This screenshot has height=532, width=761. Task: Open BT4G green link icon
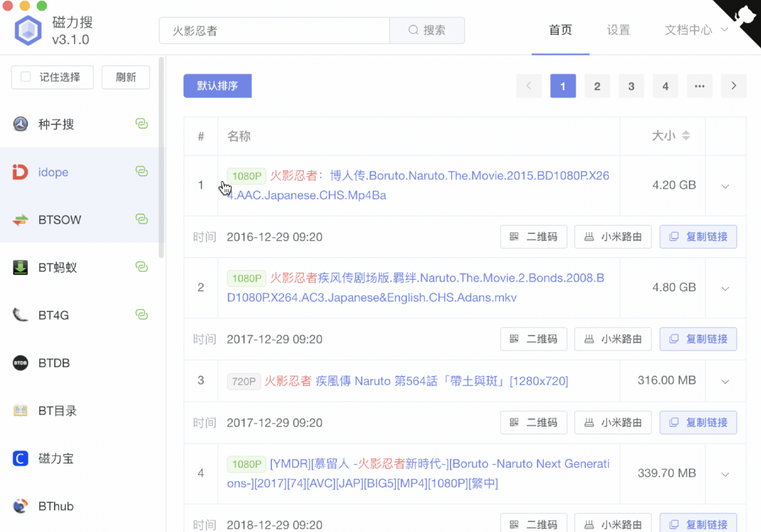pyautogui.click(x=142, y=314)
